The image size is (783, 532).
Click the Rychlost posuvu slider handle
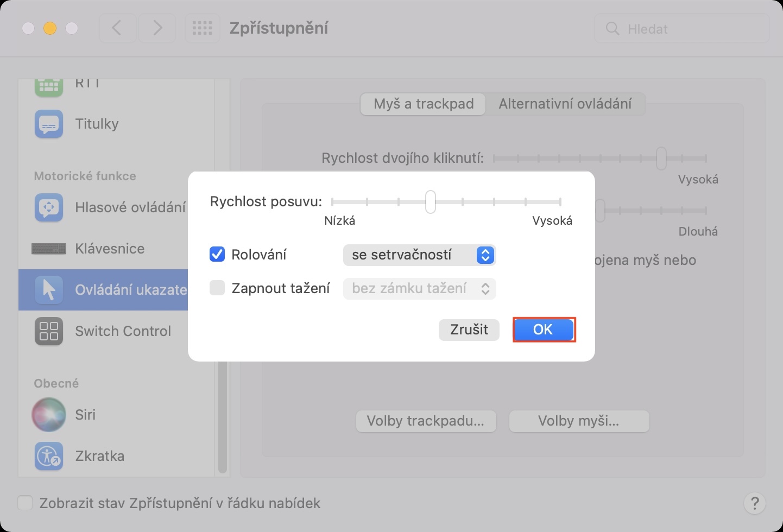coord(431,202)
